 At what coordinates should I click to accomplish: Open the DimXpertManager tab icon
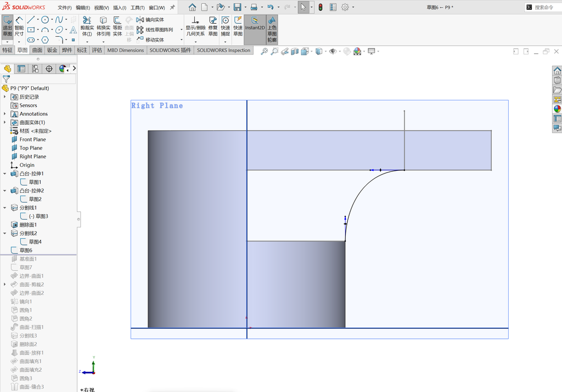tap(49, 69)
